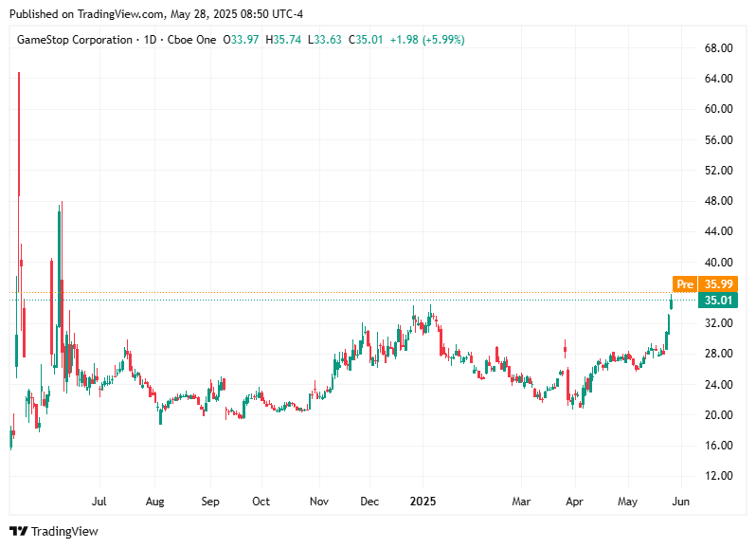Click the 56.00 price axis label

click(718, 140)
